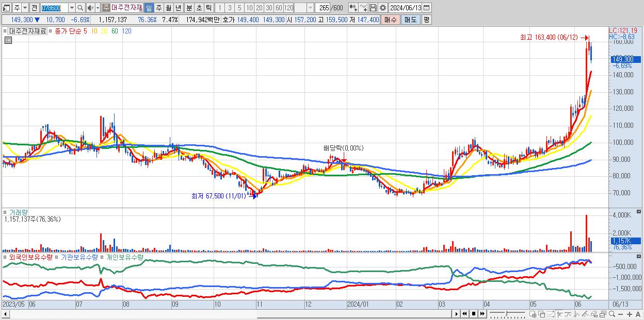The width and height of the screenshot is (644, 320).
Task: Click the trend line drawing icon at bottom
Action: pos(568,314)
